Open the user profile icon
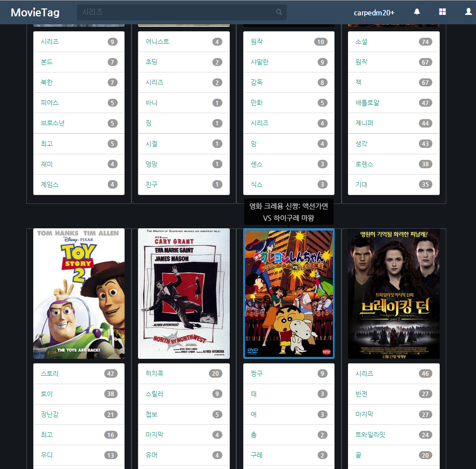This screenshot has height=469, width=476. coord(469,12)
